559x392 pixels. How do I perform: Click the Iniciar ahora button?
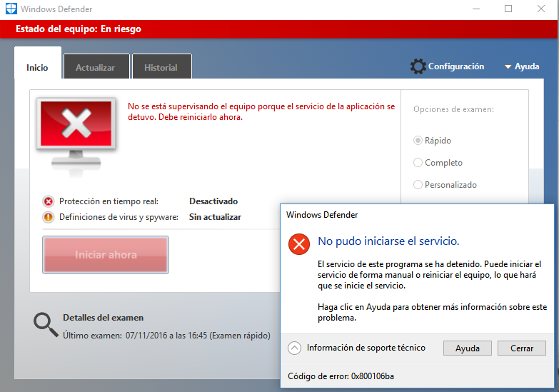point(106,255)
